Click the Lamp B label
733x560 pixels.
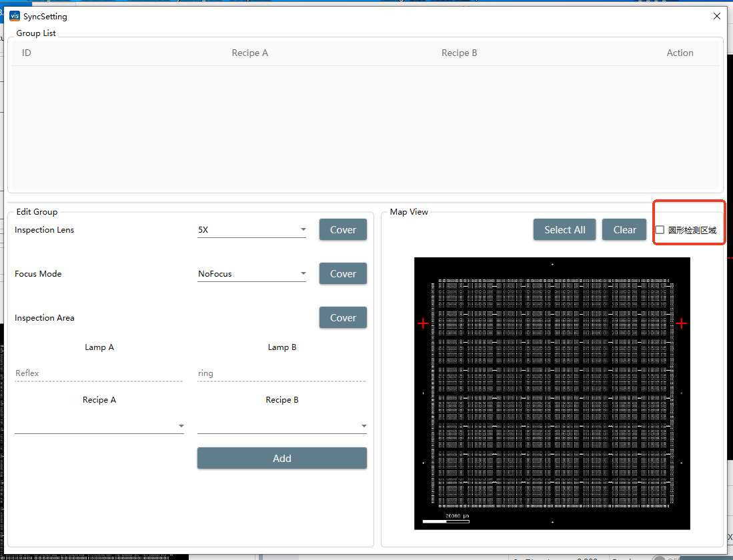click(282, 347)
